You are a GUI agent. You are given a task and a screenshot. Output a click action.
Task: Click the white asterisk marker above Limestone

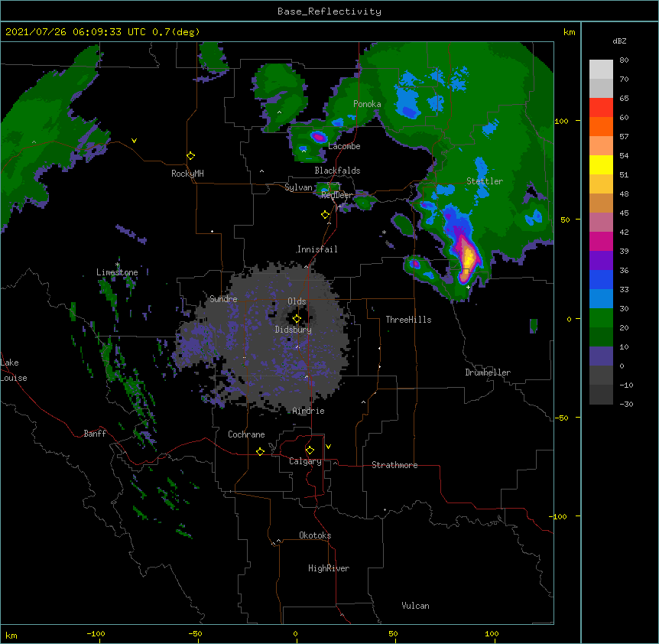pos(118,265)
